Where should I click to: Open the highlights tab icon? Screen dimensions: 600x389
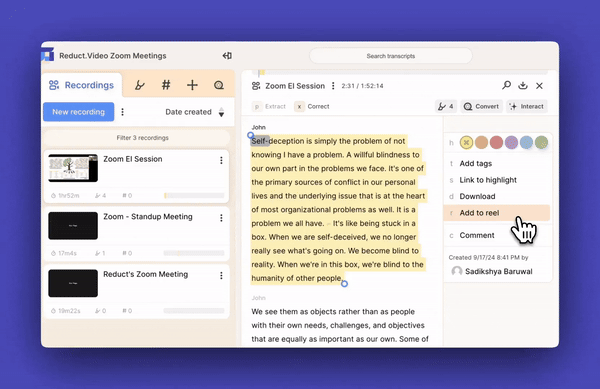tap(140, 85)
